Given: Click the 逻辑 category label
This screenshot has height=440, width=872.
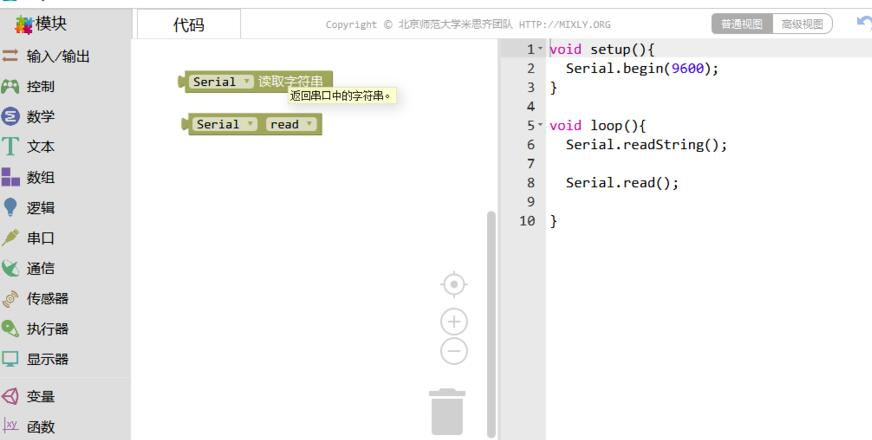Looking at the screenshot, I should click(41, 207).
